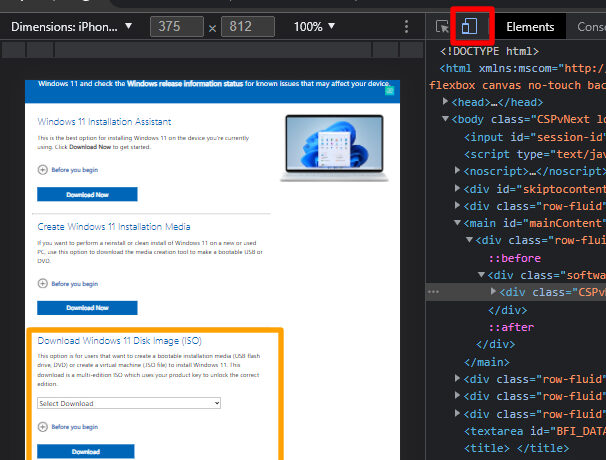Expand Before you begin under Create Installation Media
Image resolution: width=606 pixels, height=460 pixels.
68,284
